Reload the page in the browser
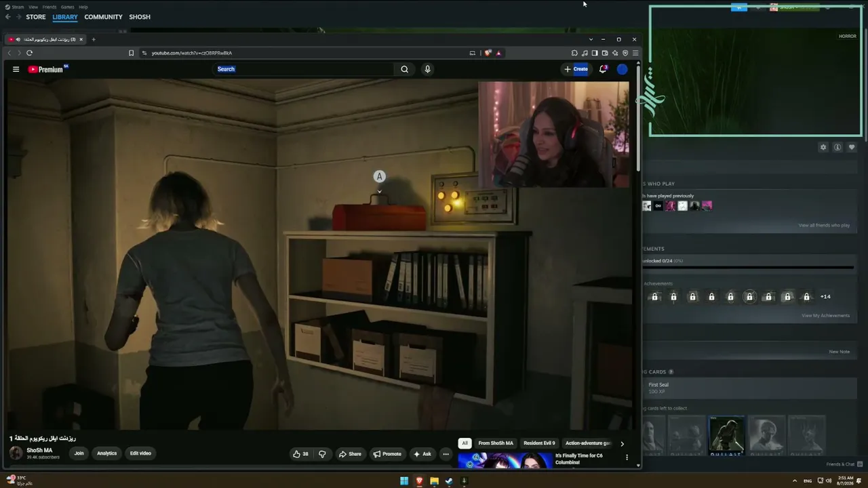This screenshot has height=488, width=868. pos(29,53)
